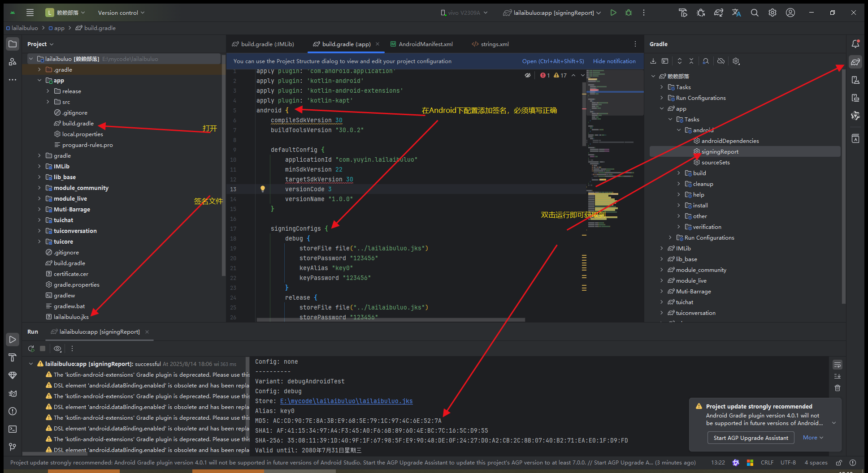
Task: Run the signingReport configuration with the Run button
Action: [x=613, y=13]
